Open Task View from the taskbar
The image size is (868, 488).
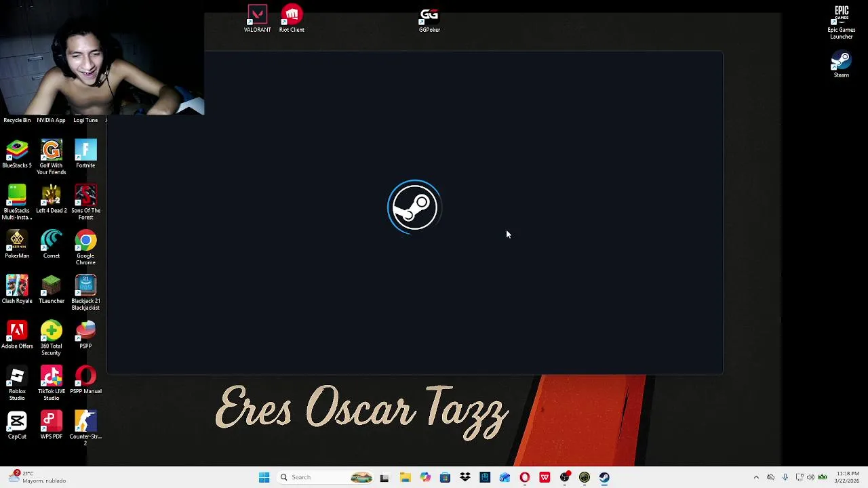pyautogui.click(x=384, y=477)
